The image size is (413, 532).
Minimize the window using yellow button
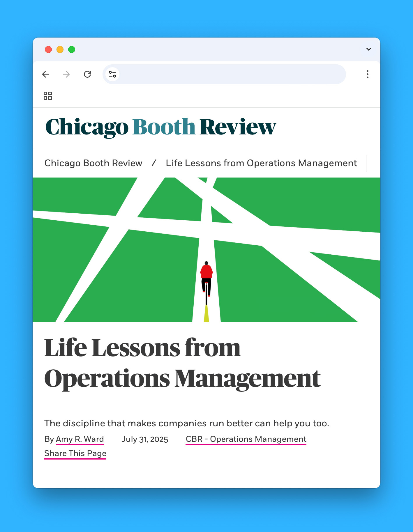pyautogui.click(x=60, y=49)
